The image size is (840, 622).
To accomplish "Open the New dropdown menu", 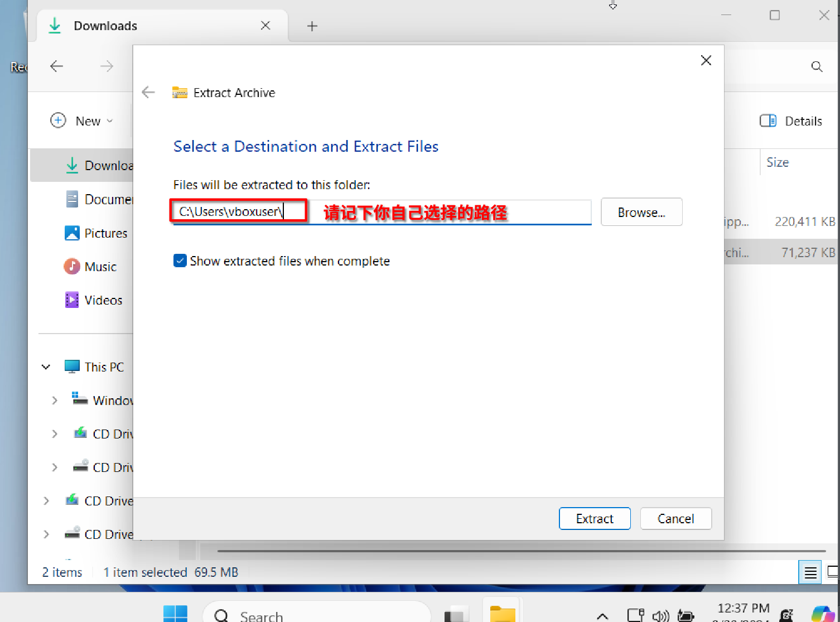I will pos(82,121).
